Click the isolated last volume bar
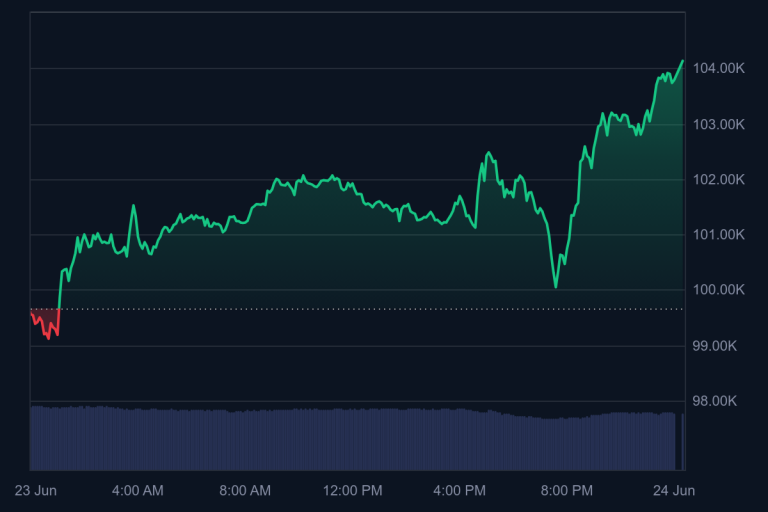Image resolution: width=768 pixels, height=512 pixels. pos(682,441)
